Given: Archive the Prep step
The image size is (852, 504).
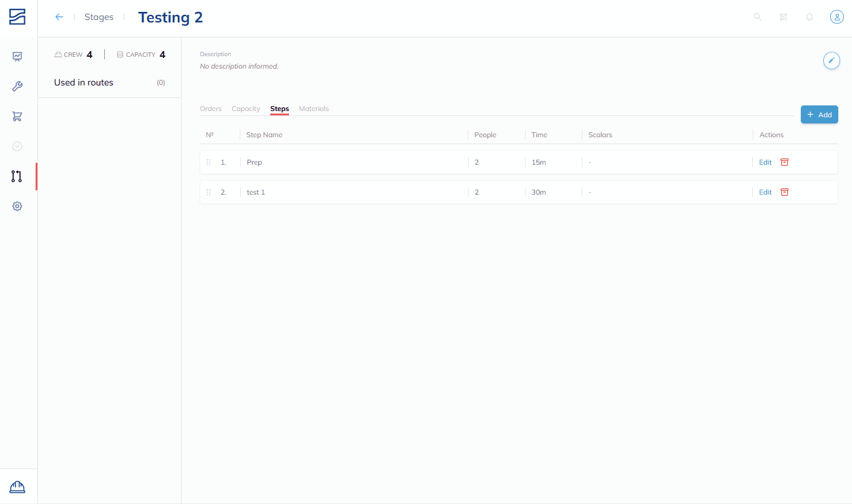Looking at the screenshot, I should [785, 162].
